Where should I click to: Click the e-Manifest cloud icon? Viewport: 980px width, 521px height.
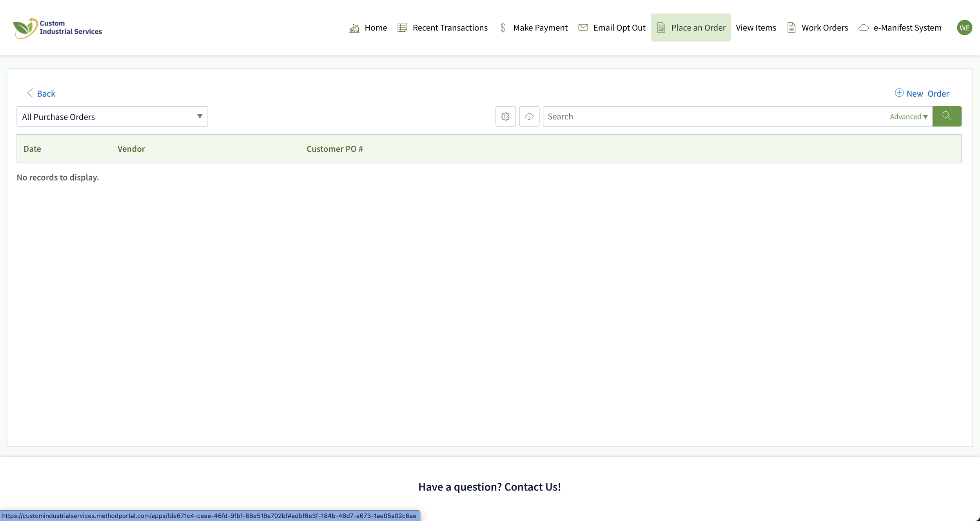pyautogui.click(x=863, y=28)
